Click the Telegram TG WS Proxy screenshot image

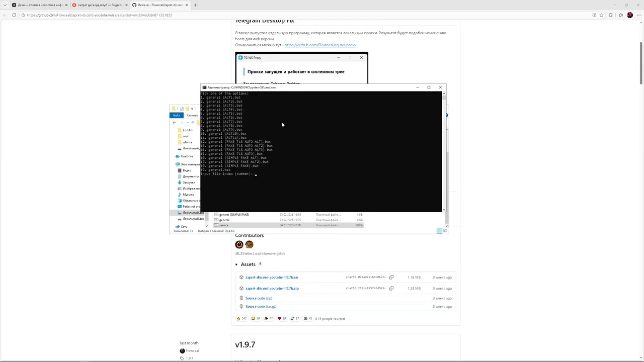coord(301,68)
